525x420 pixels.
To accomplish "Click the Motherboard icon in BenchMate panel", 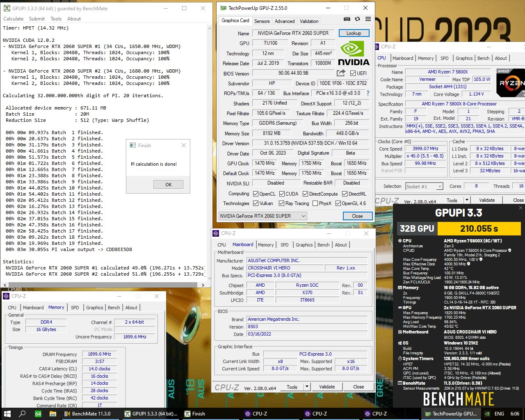I will pyautogui.click(x=400, y=332).
